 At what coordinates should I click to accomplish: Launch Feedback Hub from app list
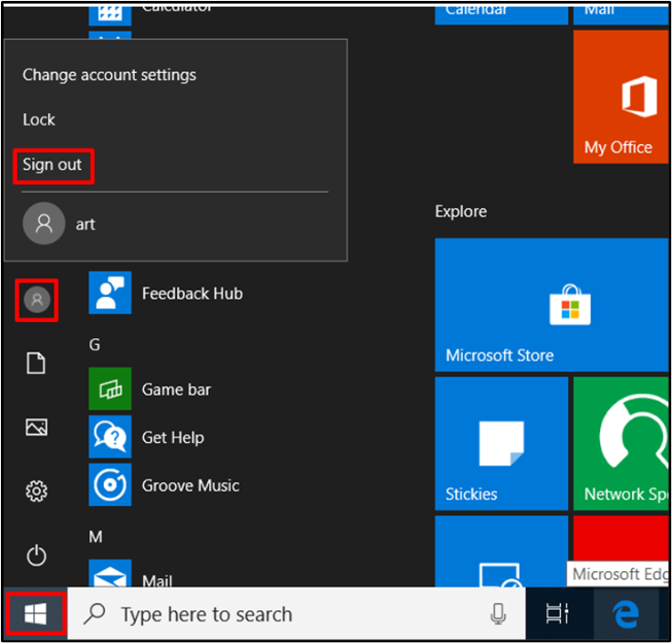click(x=166, y=293)
